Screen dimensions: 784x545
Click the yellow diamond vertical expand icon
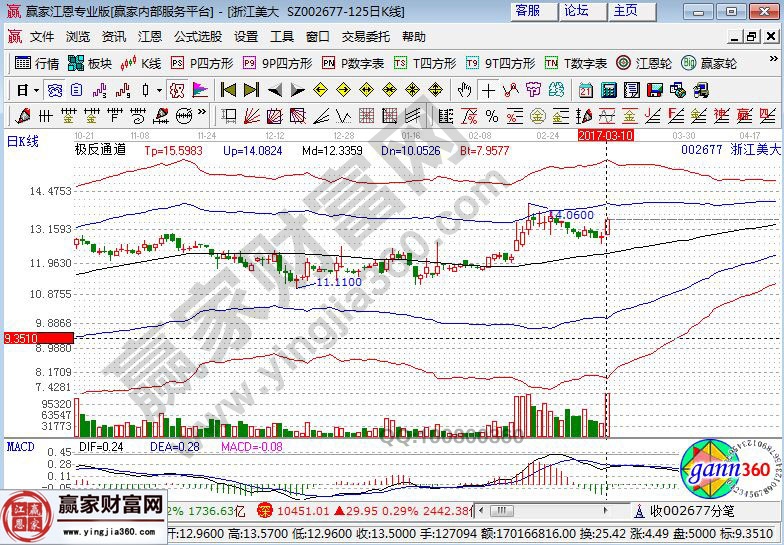click(x=435, y=90)
